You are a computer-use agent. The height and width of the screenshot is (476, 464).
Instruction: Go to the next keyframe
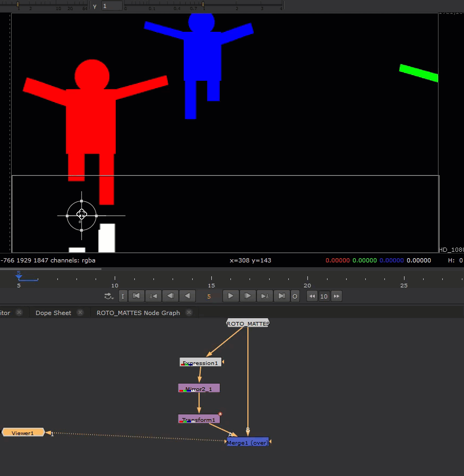click(264, 296)
